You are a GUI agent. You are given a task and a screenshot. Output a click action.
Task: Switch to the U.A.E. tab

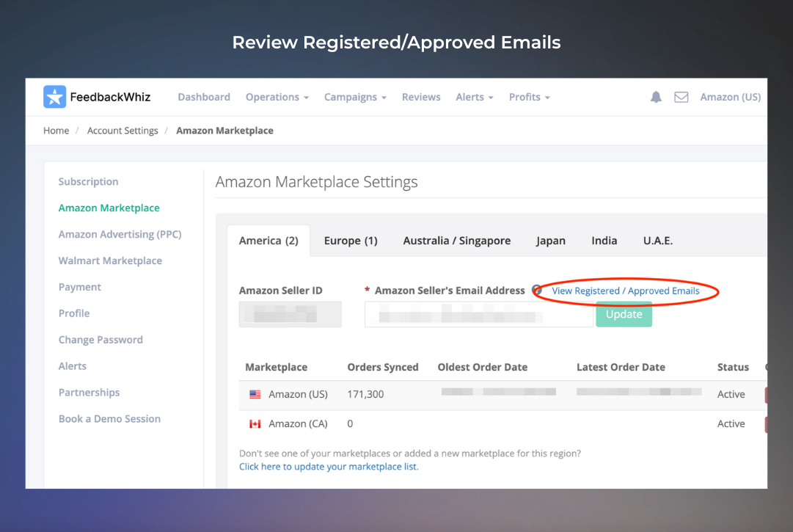click(658, 241)
